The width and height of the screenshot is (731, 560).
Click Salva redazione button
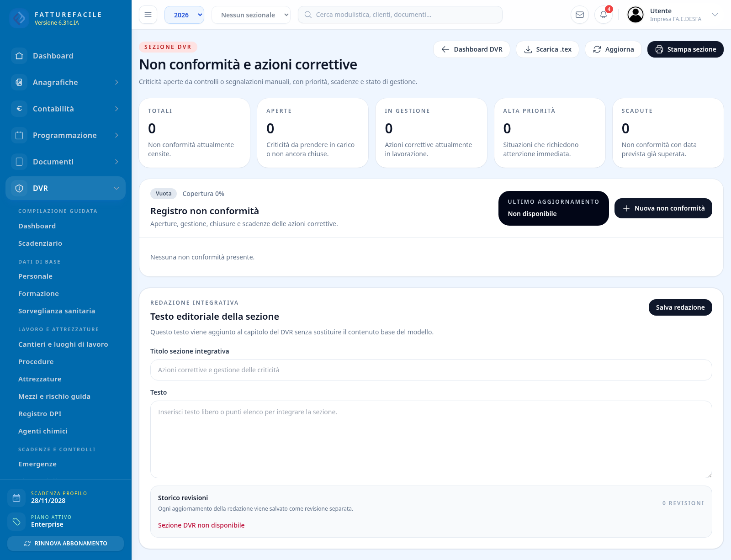(x=680, y=307)
